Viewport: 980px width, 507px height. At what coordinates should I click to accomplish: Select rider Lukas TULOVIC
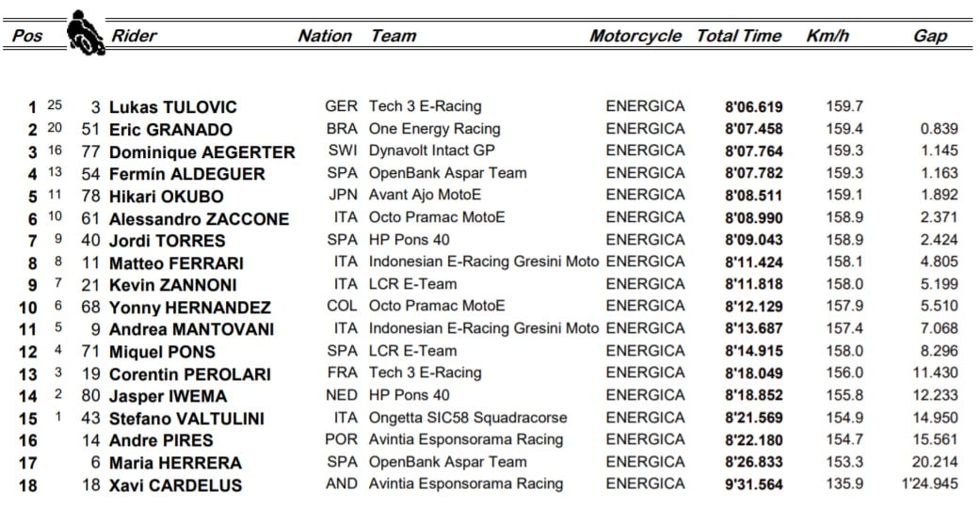[x=172, y=107]
